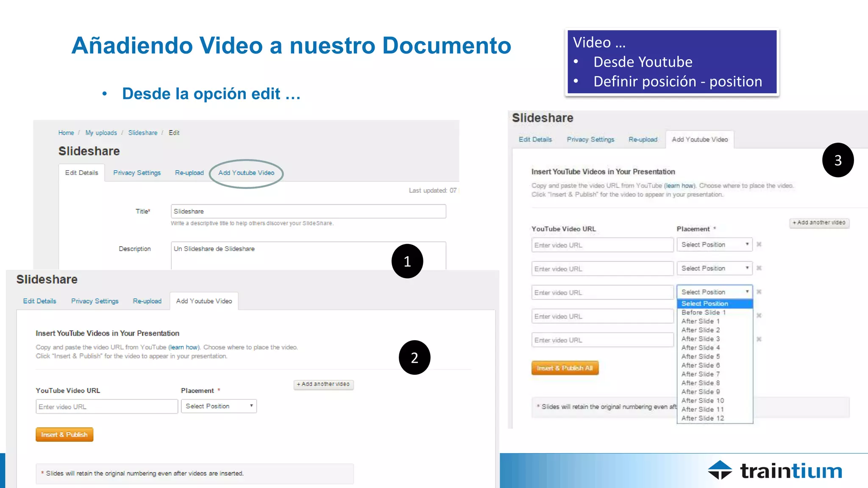Select Edit Details tab in screenshot 1
Viewport: 868px width, 488px height.
tap(82, 173)
